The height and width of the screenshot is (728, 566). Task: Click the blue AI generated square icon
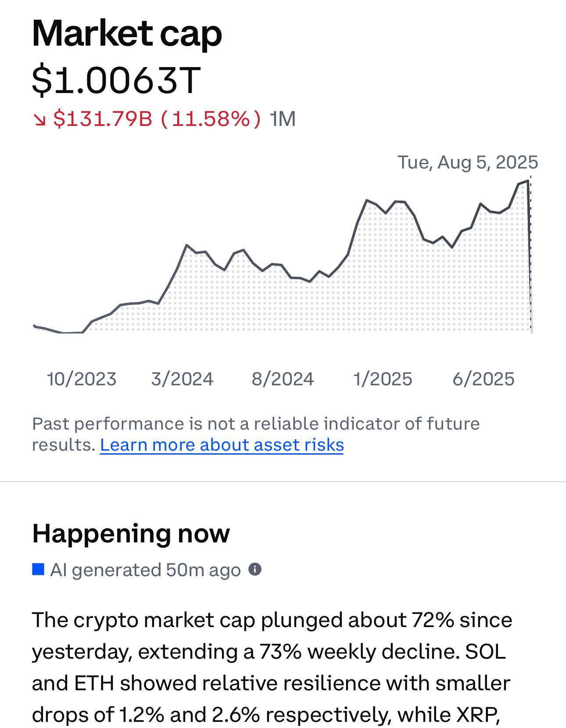38,570
